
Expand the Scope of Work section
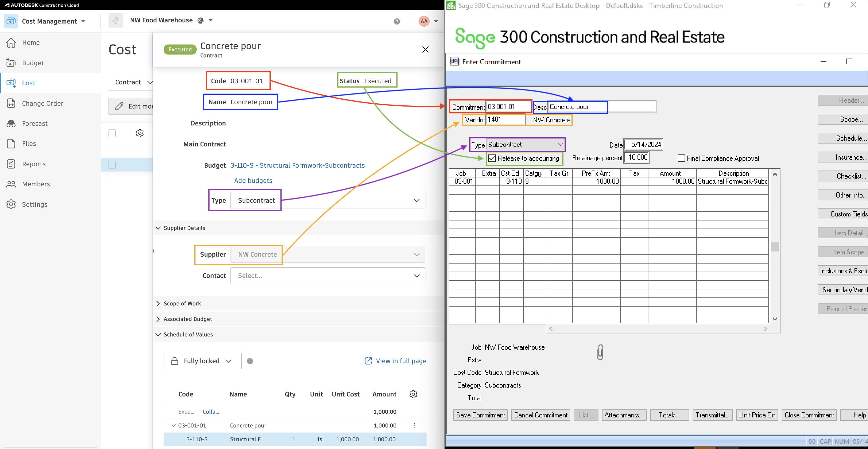158,304
